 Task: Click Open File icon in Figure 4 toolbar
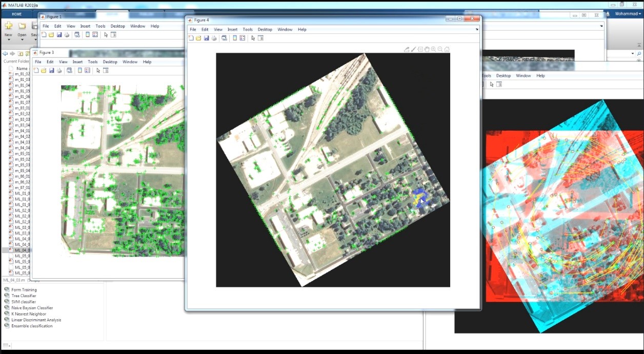[x=198, y=38]
